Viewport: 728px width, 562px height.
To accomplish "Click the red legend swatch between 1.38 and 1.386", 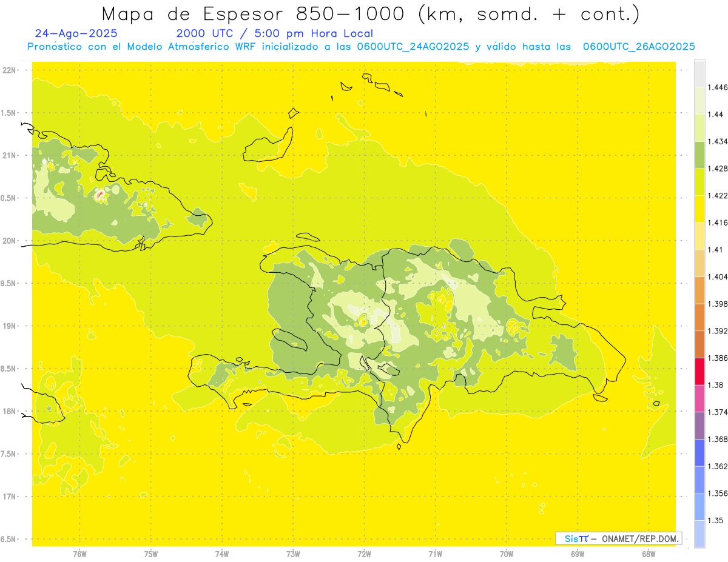I will [699, 372].
